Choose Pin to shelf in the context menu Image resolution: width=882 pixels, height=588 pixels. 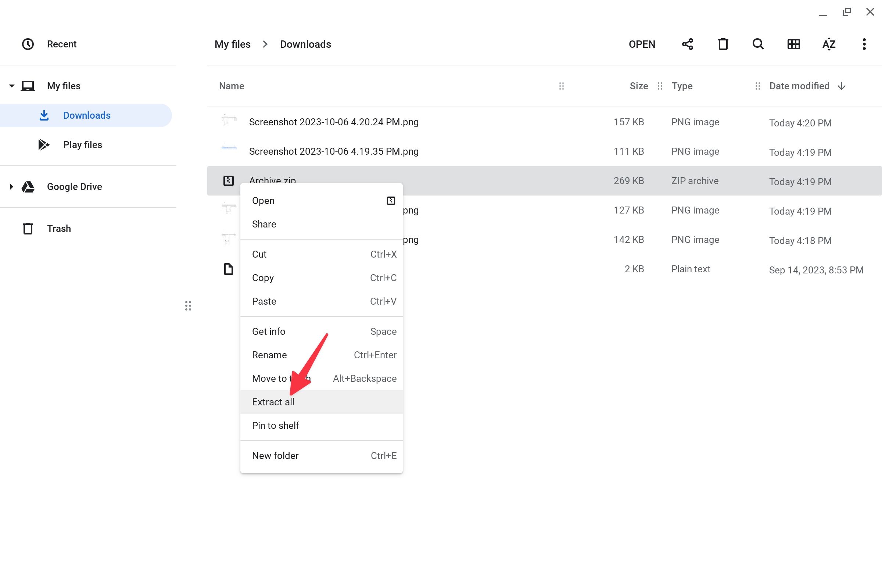click(x=276, y=425)
